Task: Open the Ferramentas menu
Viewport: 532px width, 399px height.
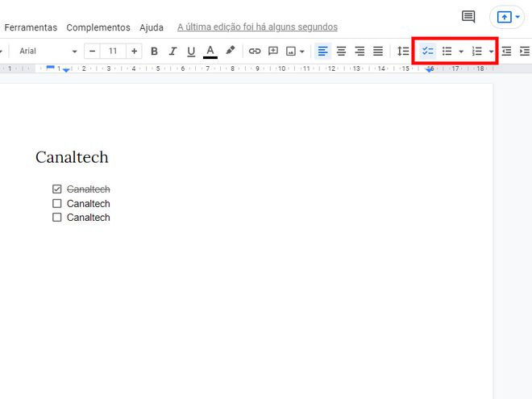Action: coord(31,27)
